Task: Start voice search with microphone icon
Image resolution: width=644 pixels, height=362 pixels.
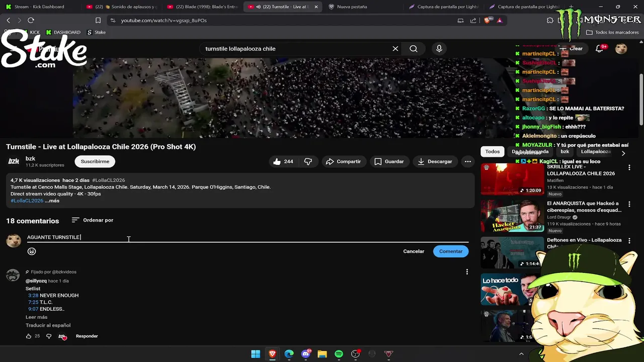Action: tap(439, 49)
